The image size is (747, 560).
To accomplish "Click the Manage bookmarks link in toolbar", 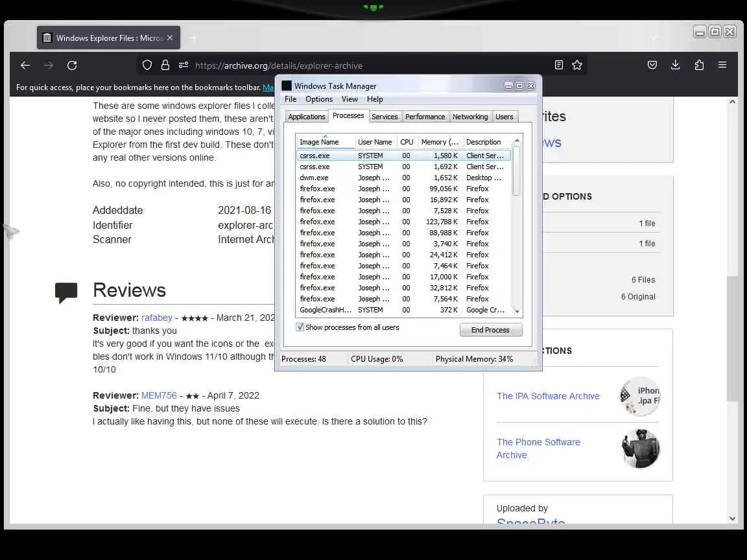I will [268, 87].
